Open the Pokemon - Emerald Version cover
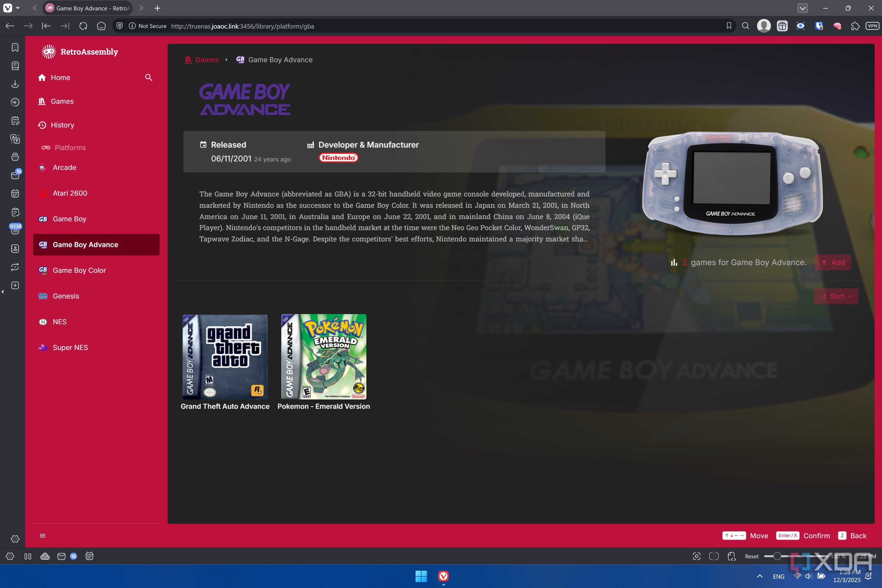 tap(324, 357)
